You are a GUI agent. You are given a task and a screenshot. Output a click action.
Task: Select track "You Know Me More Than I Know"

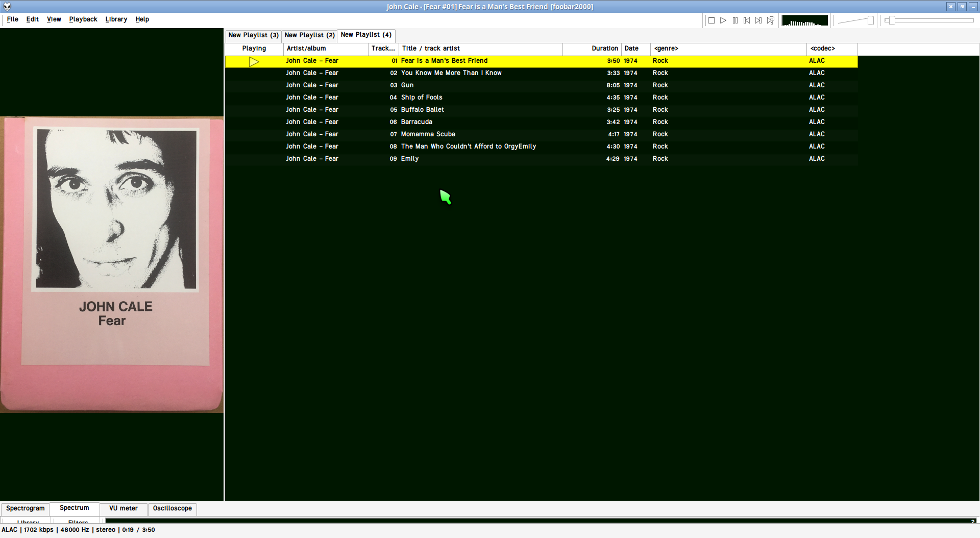tap(541, 73)
